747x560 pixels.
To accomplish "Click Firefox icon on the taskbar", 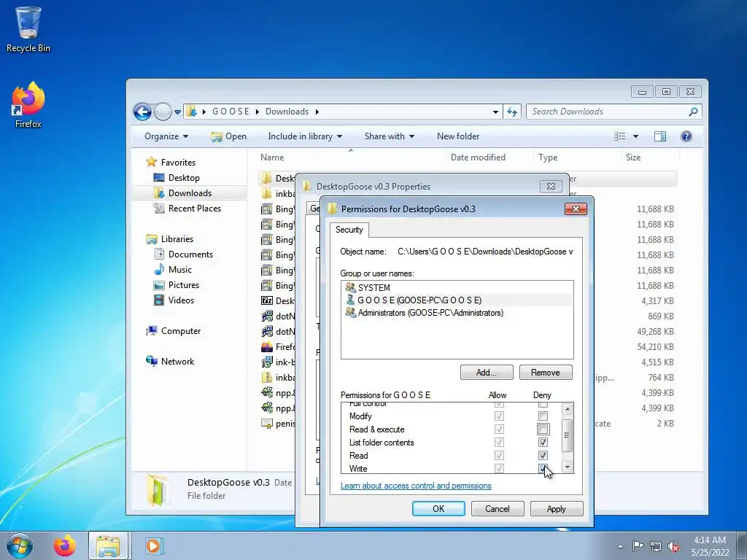I will (x=64, y=545).
